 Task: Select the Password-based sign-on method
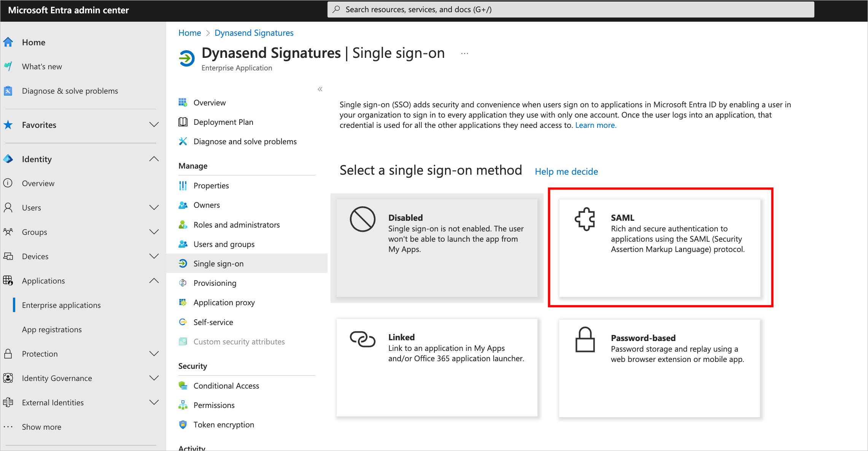pyautogui.click(x=659, y=367)
